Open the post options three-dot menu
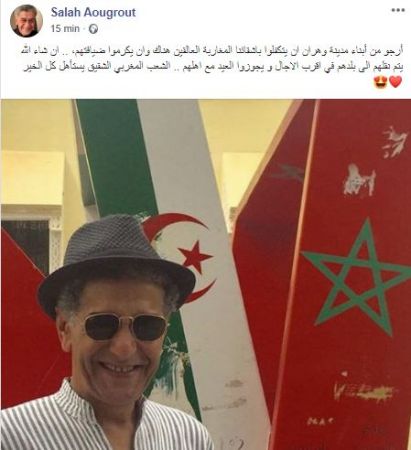411x450 pixels. [398, 10]
